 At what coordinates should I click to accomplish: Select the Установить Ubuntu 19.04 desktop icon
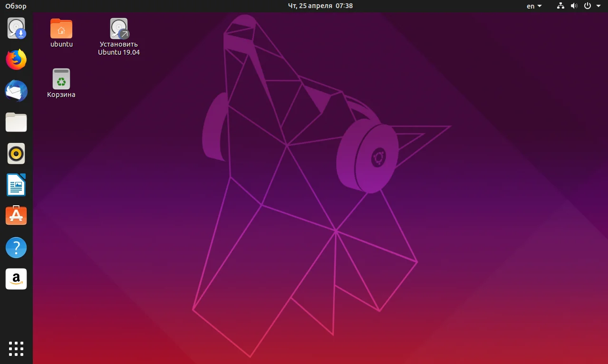tap(119, 29)
